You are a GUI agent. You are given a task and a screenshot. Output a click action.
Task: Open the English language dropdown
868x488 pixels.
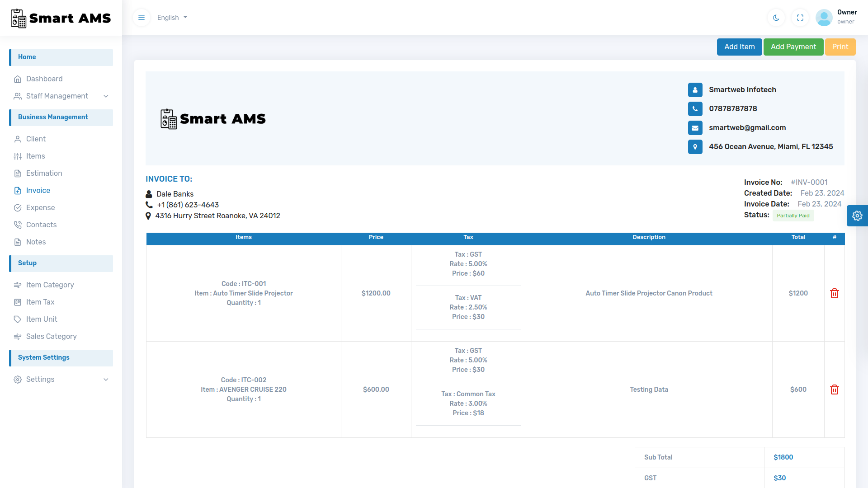(171, 18)
